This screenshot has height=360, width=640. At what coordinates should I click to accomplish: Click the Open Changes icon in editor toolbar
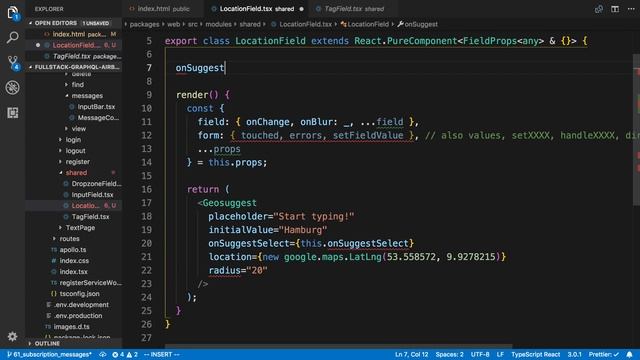[x=598, y=9]
